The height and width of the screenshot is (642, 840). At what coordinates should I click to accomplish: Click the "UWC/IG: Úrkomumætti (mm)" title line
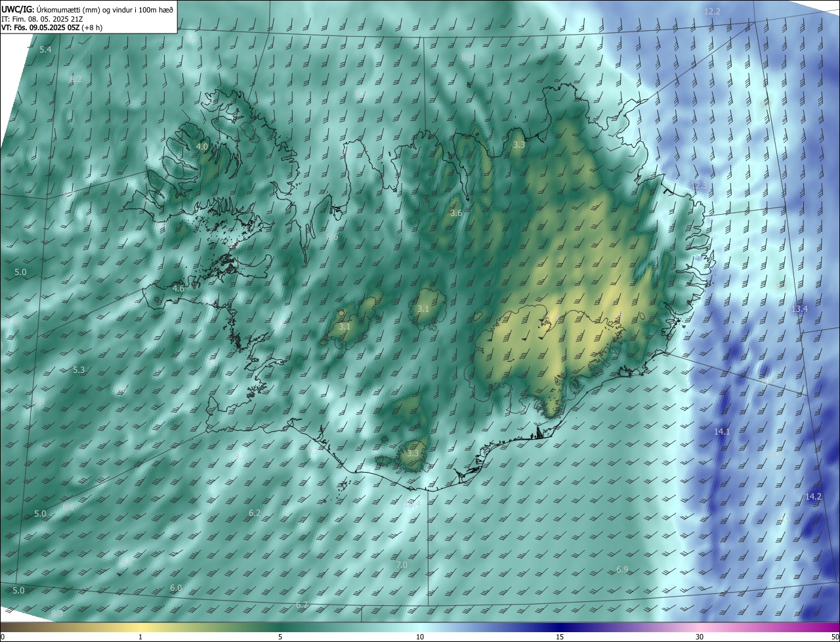87,9
